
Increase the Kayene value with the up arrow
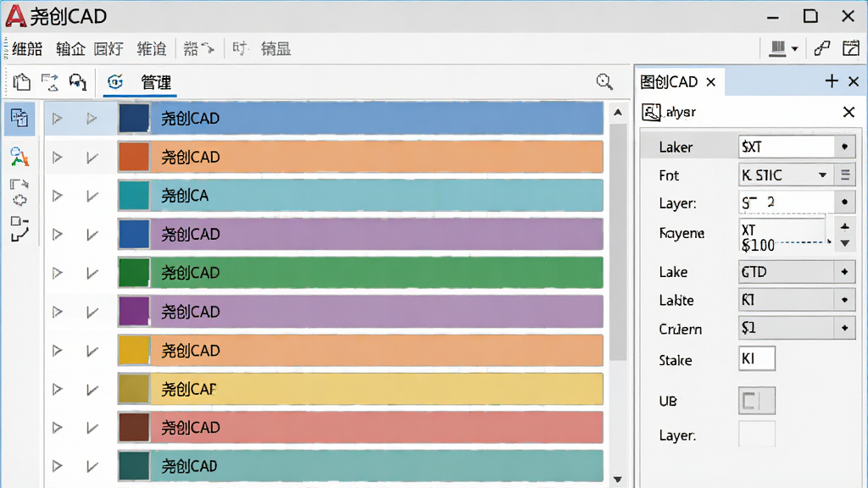pos(845,226)
